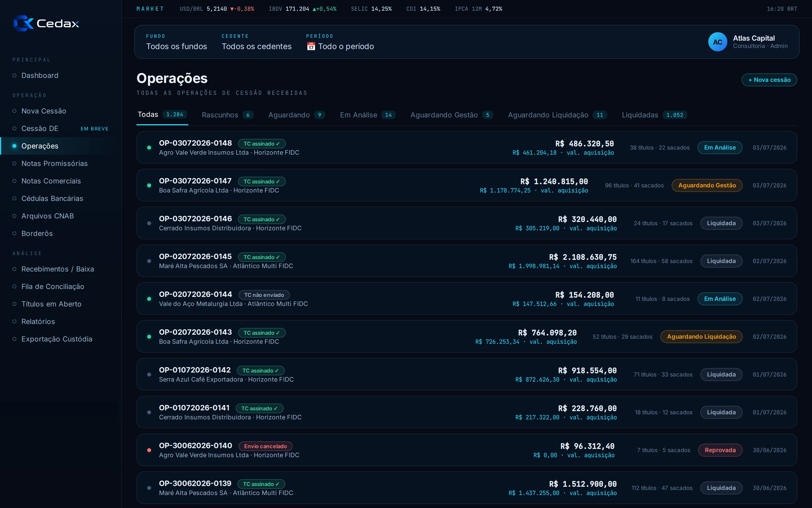812x508 pixels.
Task: Click Em Análise status of OP-03072026-0148
Action: [x=720, y=148]
